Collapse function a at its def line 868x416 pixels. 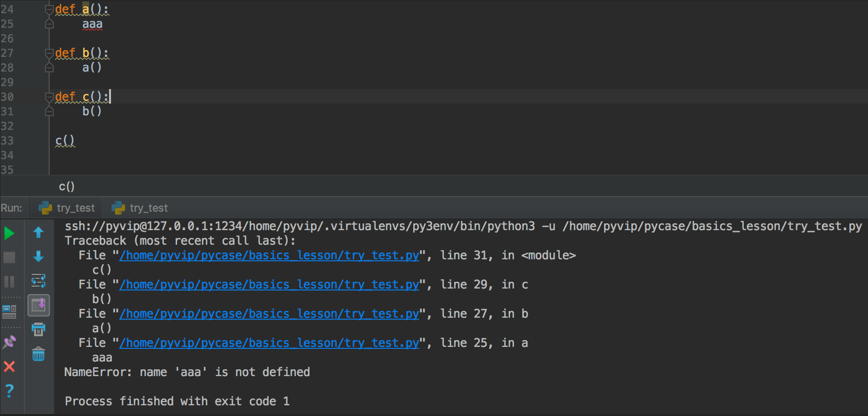[49, 9]
